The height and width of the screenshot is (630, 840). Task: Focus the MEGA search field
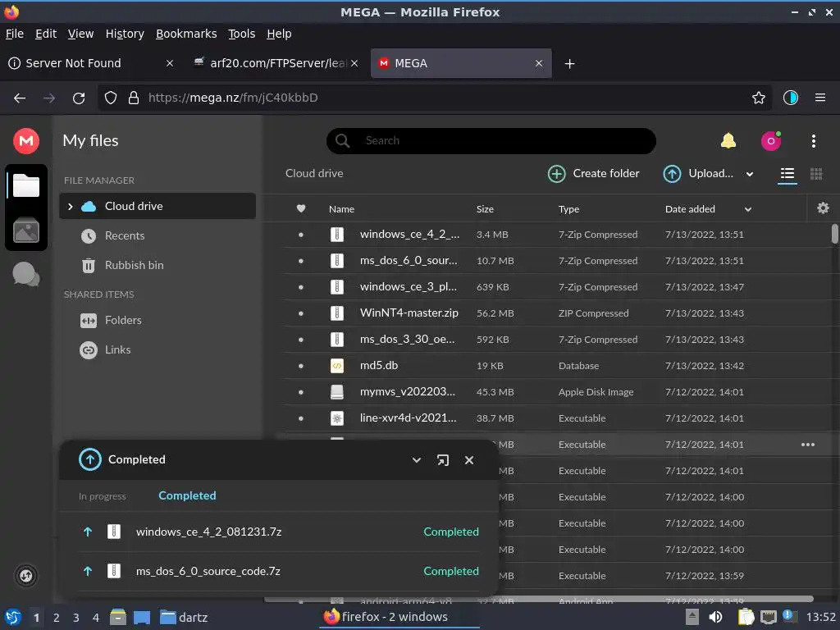pyautogui.click(x=491, y=141)
